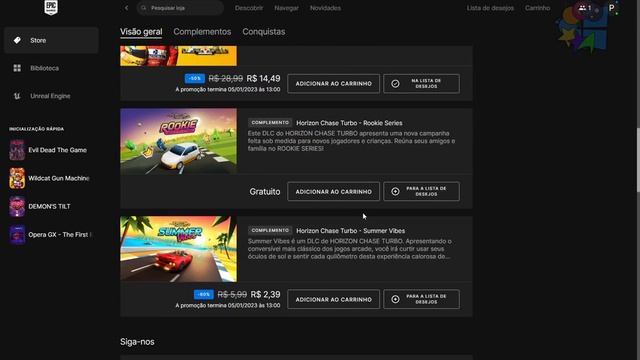Click wishlist check icon for first add-on

pos(395,84)
